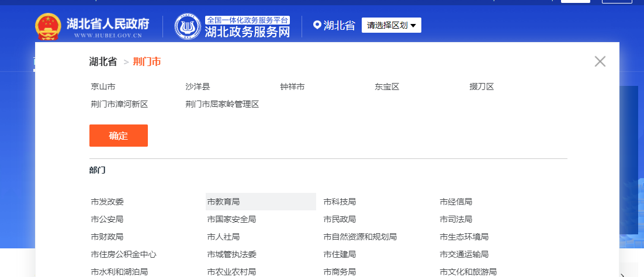Choose 荆门市屈家岭管理区
This screenshot has width=644, height=277.
tap(222, 104)
